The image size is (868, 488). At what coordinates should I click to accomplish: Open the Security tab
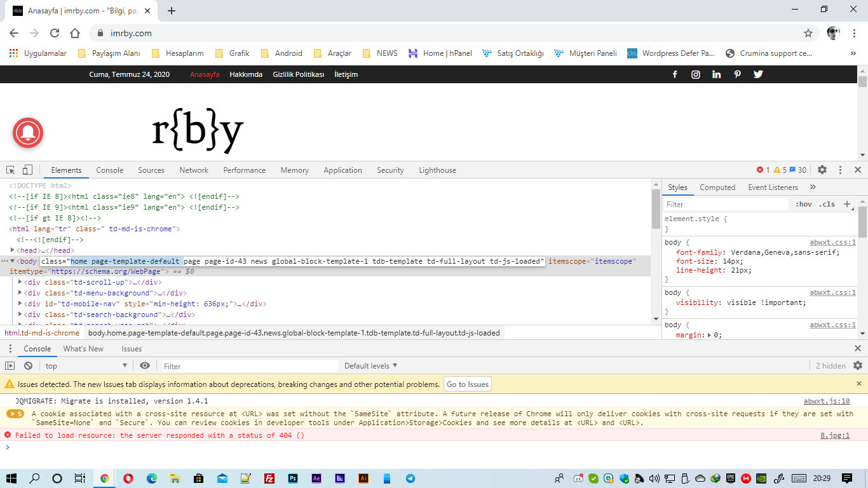coord(390,170)
